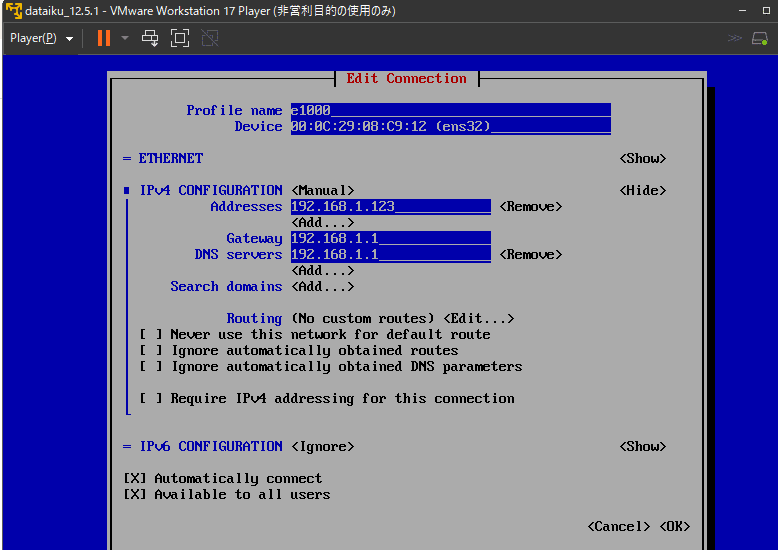Click the Send Ctrl+Alt+Del icon
778x550 pixels.
(x=150, y=38)
